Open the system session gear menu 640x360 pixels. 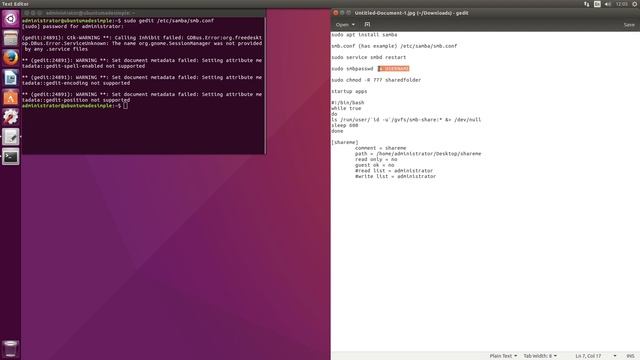[x=635, y=4]
